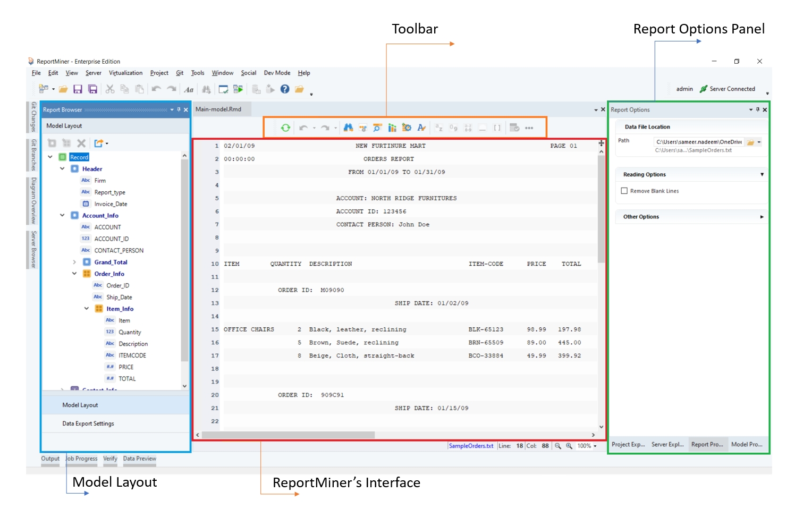Click the Data Export Settings button
Viewport: 812px width, 509px height.
(88, 423)
